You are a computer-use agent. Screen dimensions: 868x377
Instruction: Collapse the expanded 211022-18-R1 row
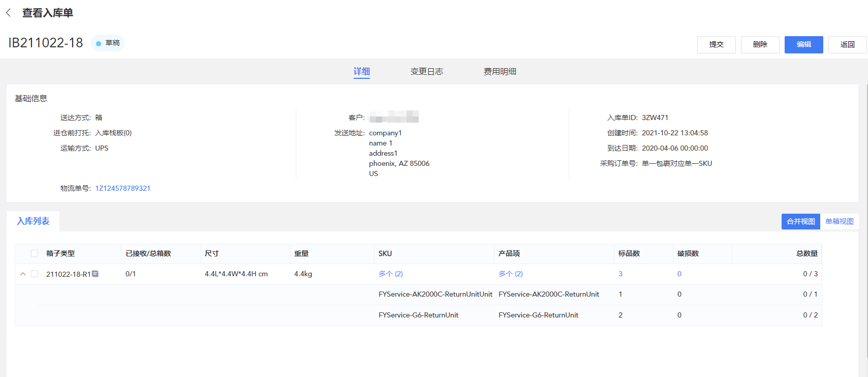coord(23,274)
